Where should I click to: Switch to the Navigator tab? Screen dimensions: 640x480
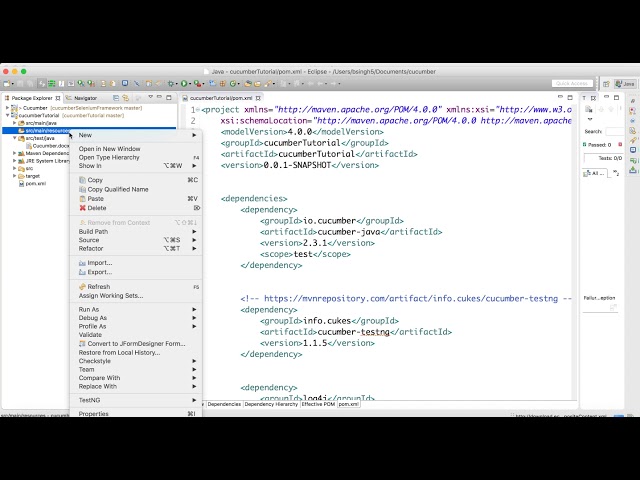click(82, 98)
